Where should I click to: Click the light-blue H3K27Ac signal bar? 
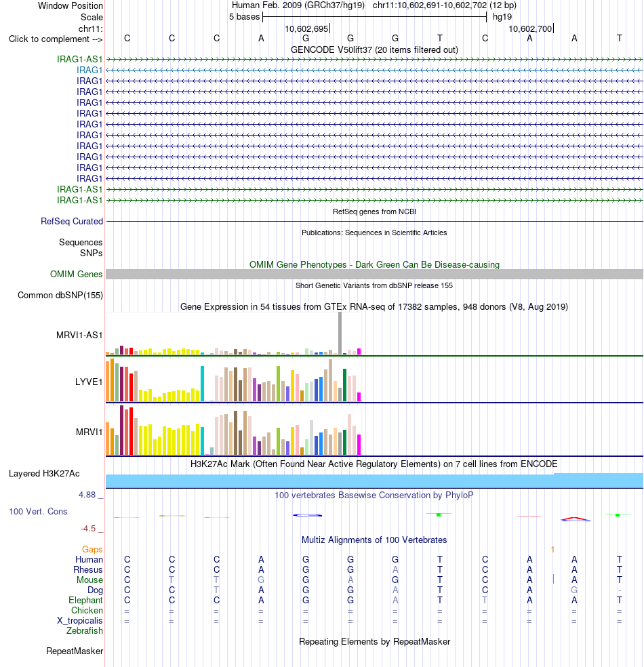point(374,481)
